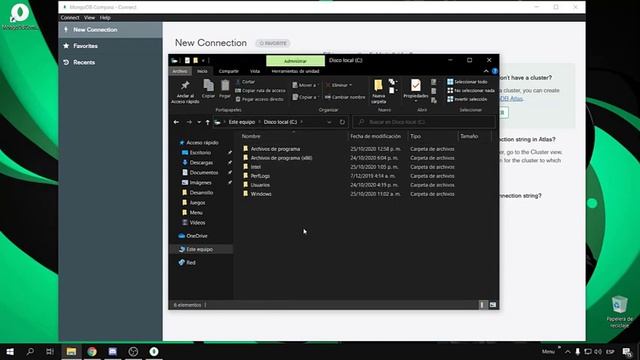
Task: Collapse the ribbon with the chevron
Action: 486,71
